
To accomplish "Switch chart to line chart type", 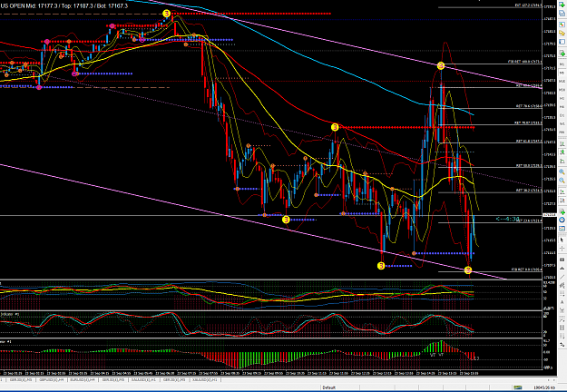I will 562,162.
